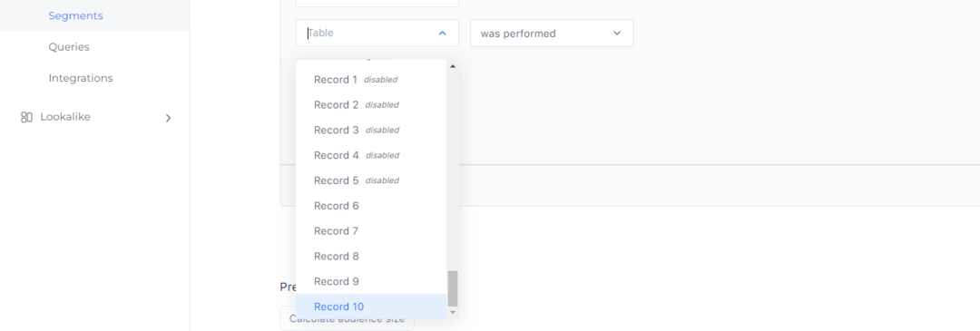
Task: Open the 'was performed' dropdown
Action: click(552, 33)
